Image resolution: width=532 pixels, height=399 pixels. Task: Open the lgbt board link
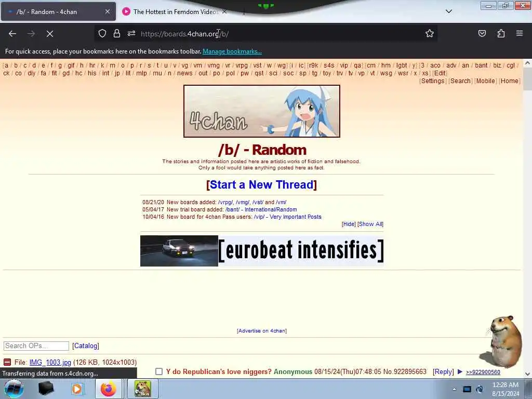pyautogui.click(x=402, y=65)
